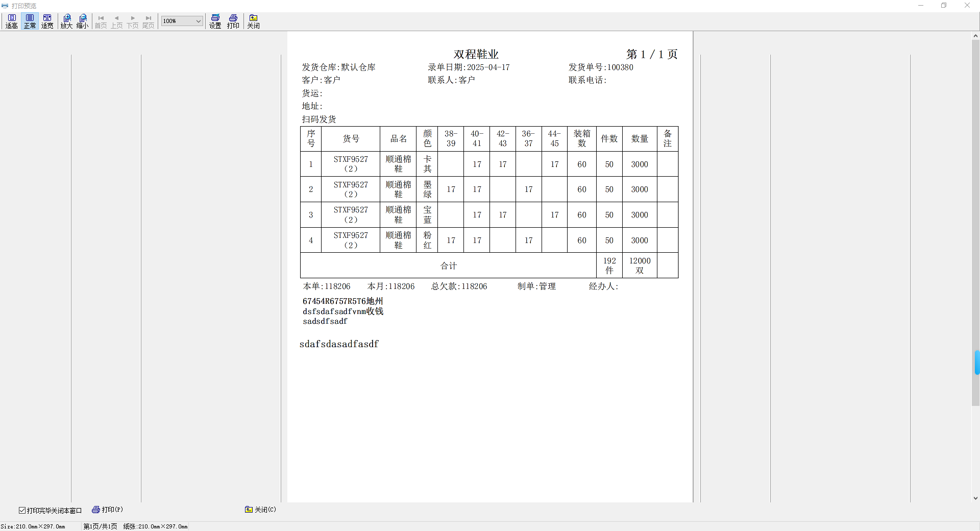The image size is (980, 531).
Task: Click the 卡其 color cell in row 1
Action: coord(427,164)
